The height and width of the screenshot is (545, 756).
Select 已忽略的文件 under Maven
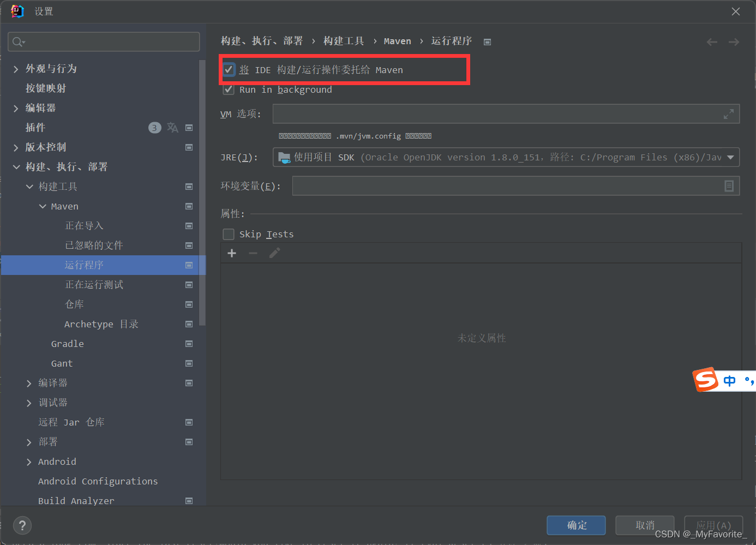click(x=94, y=245)
